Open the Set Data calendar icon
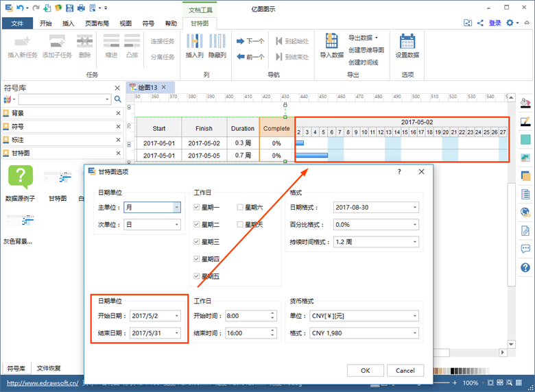The height and width of the screenshot is (392, 535). pos(407,41)
